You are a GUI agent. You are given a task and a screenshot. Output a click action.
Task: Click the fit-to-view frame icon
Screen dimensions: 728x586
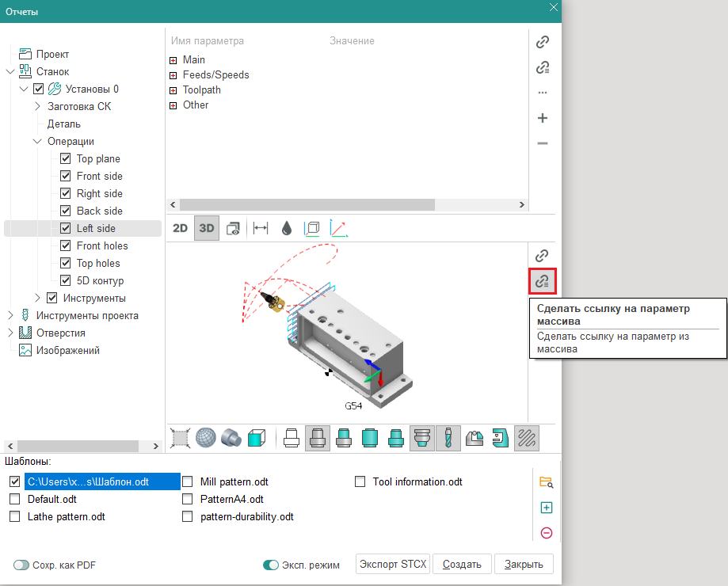[x=181, y=438]
